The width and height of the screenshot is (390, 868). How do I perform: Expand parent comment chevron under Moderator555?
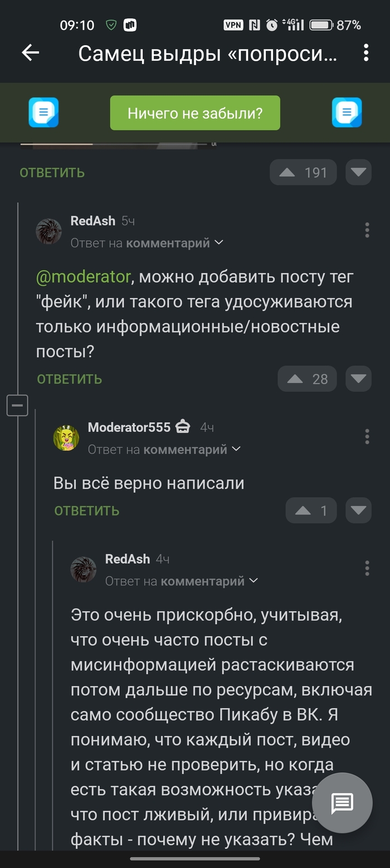coord(236,449)
